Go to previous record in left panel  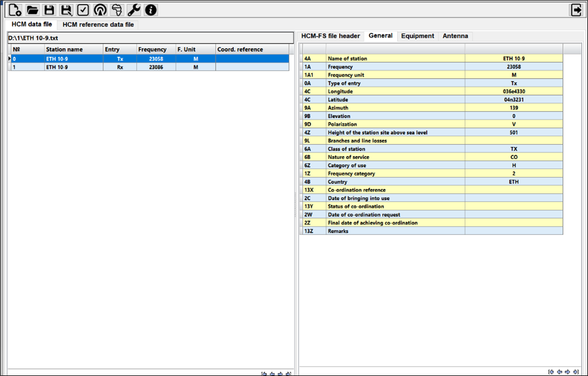[272, 374]
